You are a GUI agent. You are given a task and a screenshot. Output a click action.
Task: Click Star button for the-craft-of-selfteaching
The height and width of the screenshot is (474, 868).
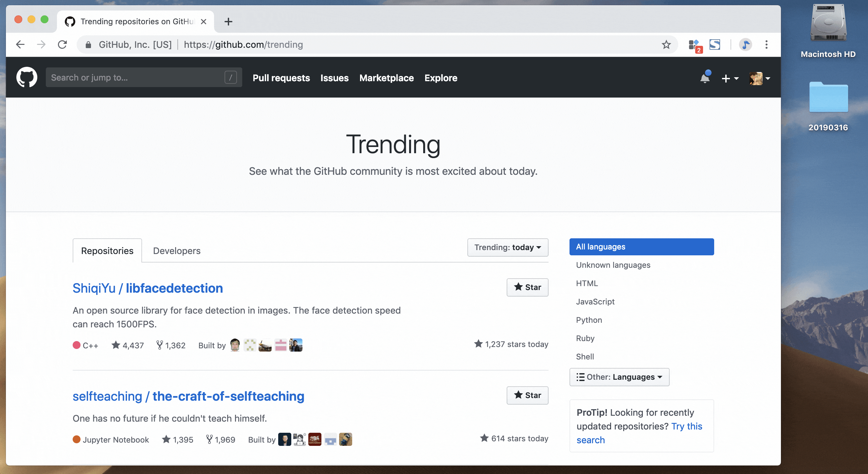(x=527, y=396)
